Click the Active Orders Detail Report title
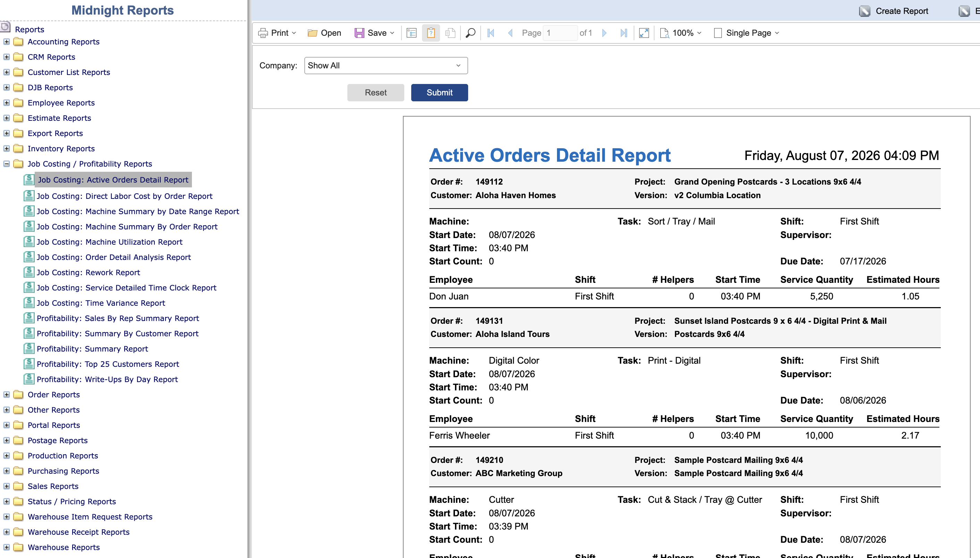The image size is (980, 558). point(550,155)
